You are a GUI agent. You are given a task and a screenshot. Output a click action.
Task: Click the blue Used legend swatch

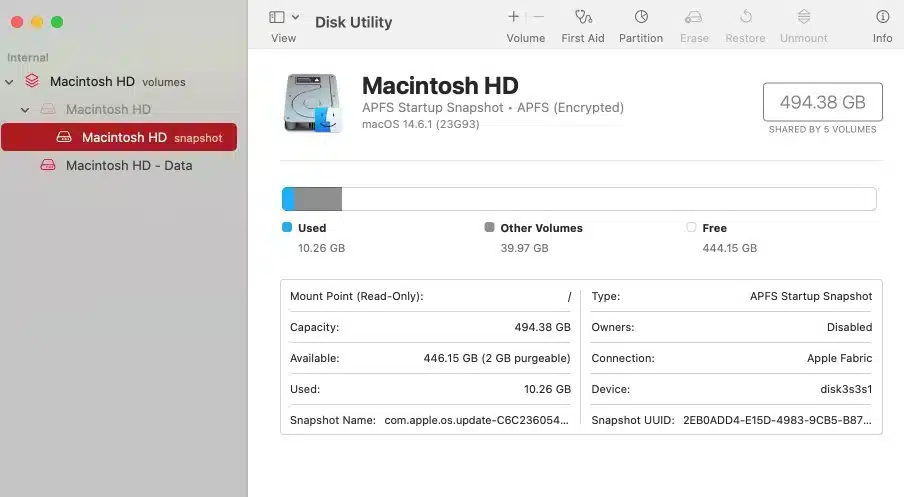coord(287,227)
